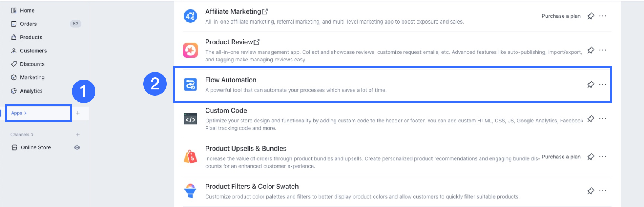Open Online Store channel

point(36,147)
